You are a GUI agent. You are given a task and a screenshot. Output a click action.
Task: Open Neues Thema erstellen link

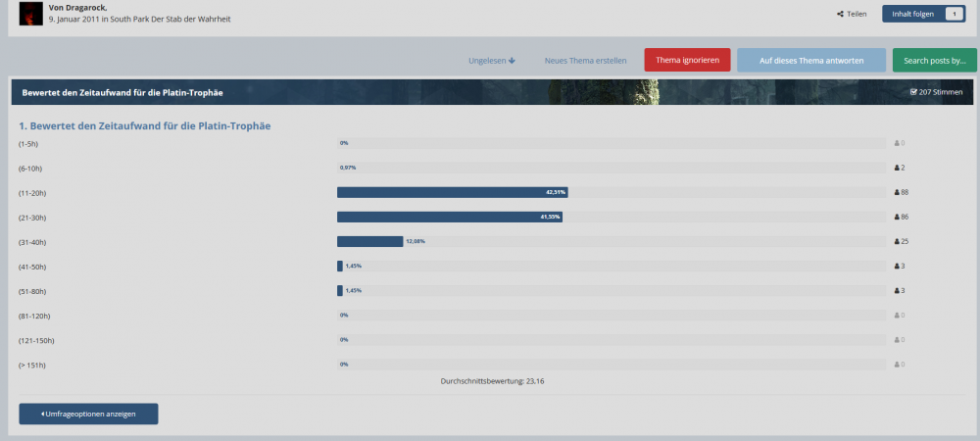[585, 61]
